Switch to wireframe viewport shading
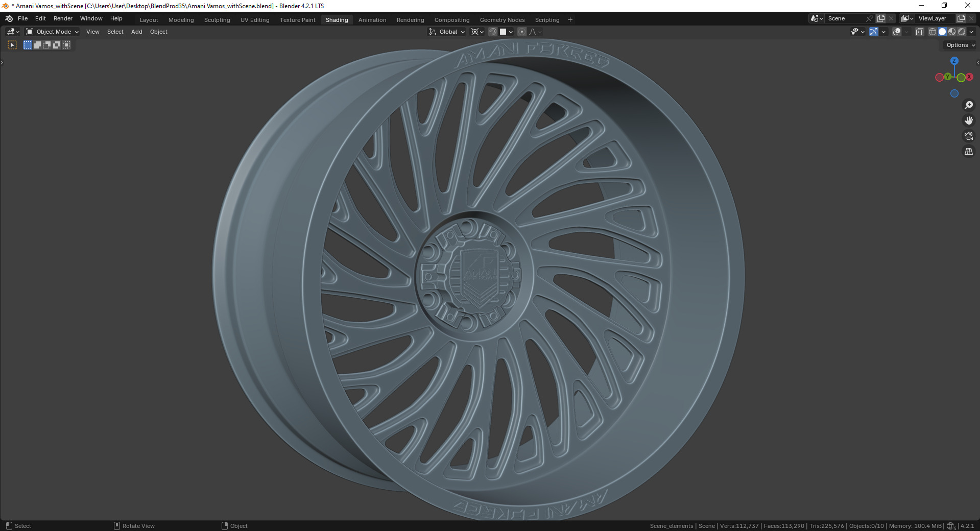The height and width of the screenshot is (531, 980). point(933,32)
